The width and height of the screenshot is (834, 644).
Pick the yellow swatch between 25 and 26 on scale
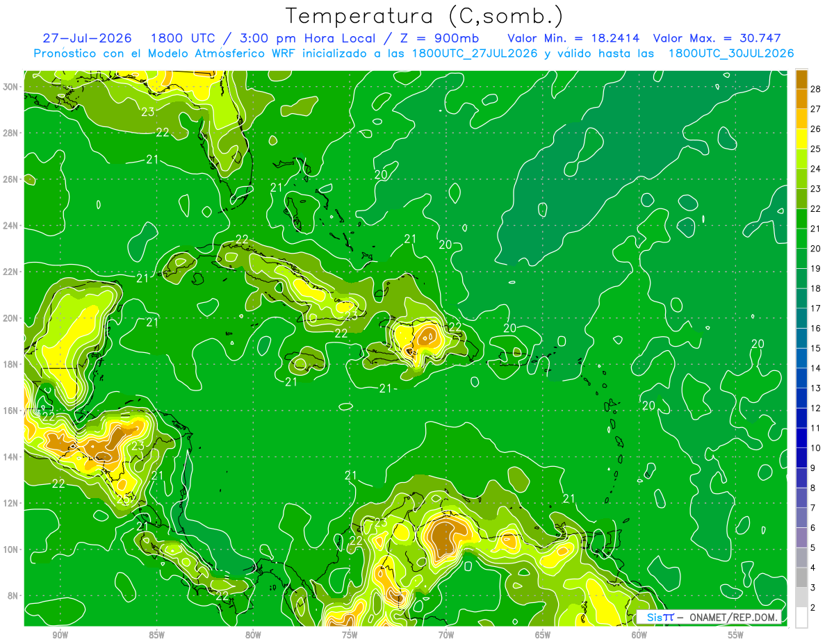(x=802, y=139)
